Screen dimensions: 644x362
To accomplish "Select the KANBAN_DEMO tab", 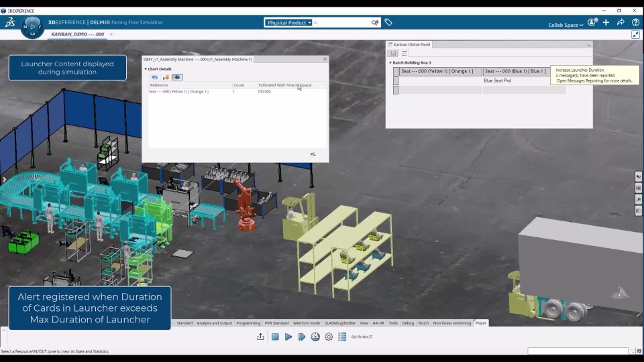I will click(x=78, y=34).
